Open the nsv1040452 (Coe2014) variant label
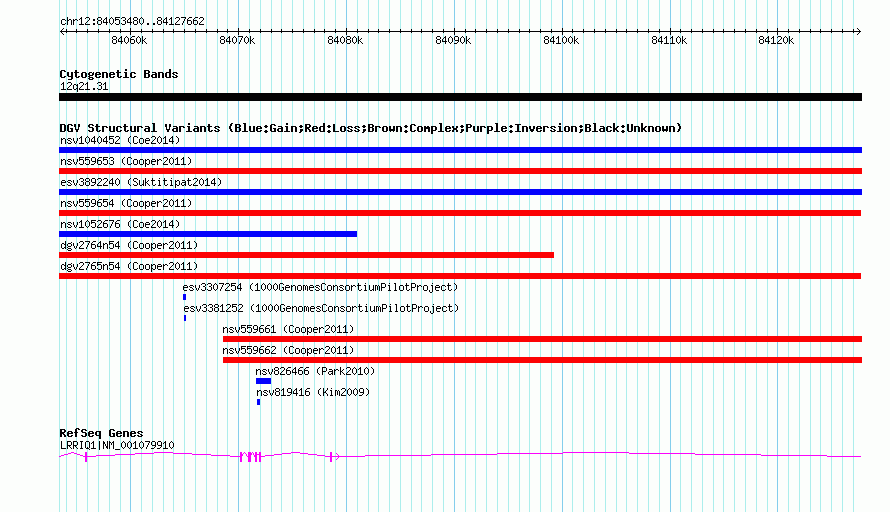The image size is (890, 512). click(120, 140)
